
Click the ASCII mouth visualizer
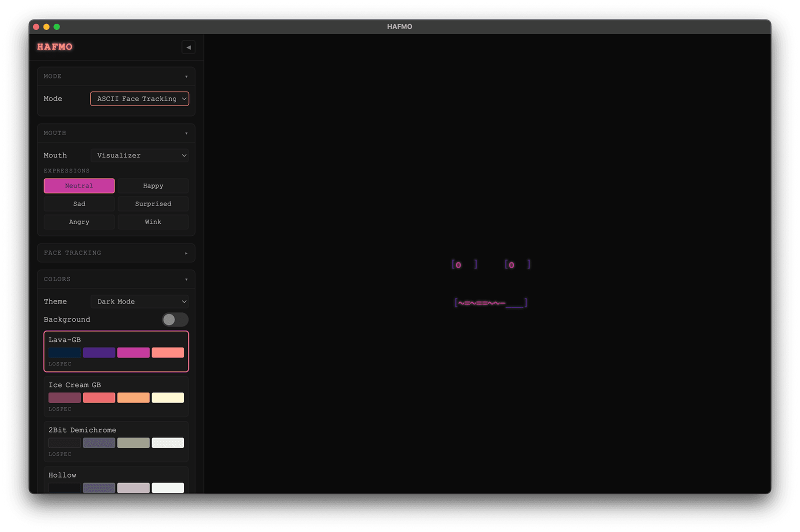point(490,302)
